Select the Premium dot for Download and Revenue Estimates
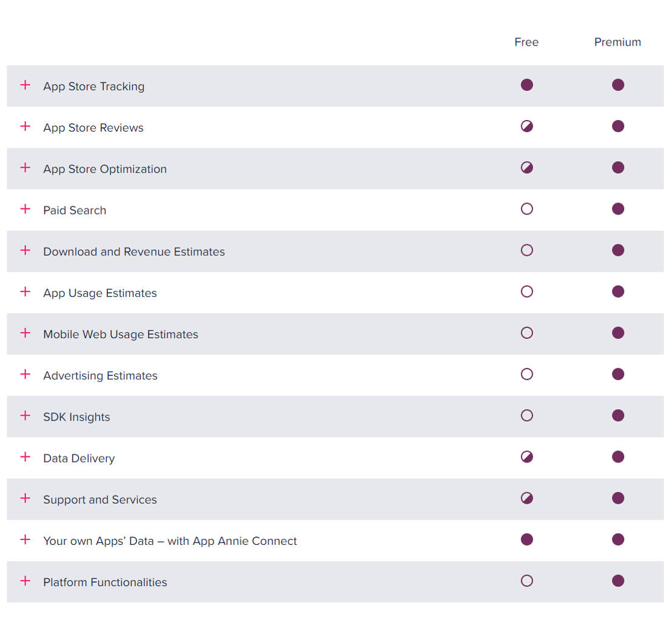 617,250
